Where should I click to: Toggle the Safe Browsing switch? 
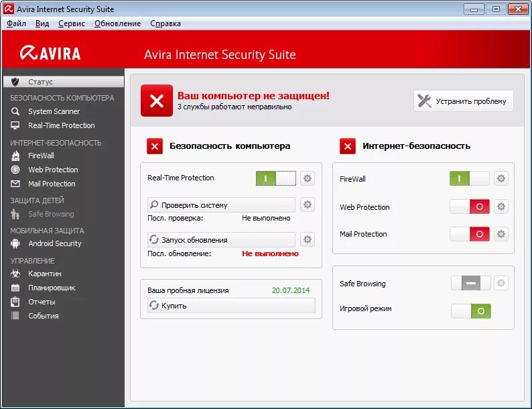point(471,283)
